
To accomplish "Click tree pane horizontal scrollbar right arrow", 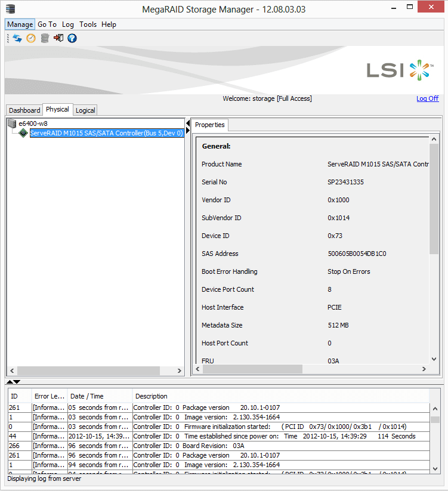I will [x=180, y=370].
